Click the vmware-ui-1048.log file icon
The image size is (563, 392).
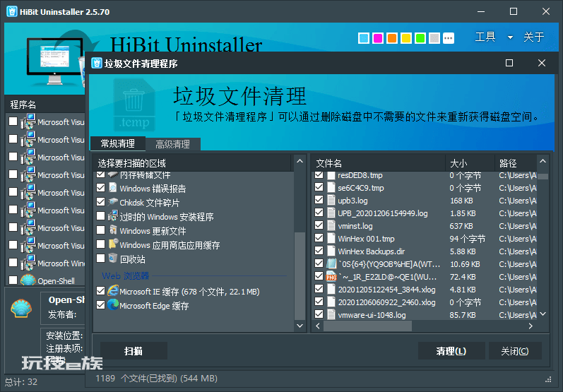[x=331, y=314]
